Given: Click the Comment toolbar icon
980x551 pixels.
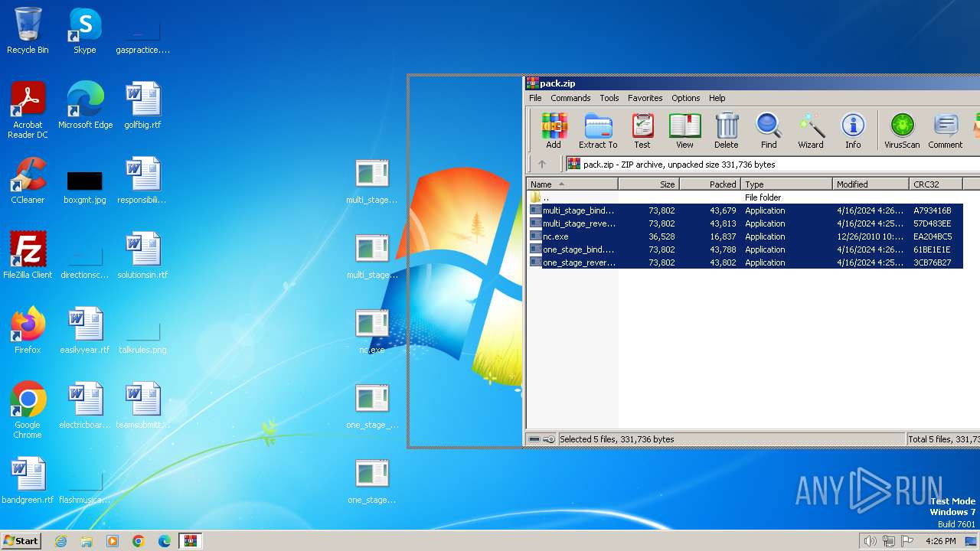Looking at the screenshot, I should (946, 131).
